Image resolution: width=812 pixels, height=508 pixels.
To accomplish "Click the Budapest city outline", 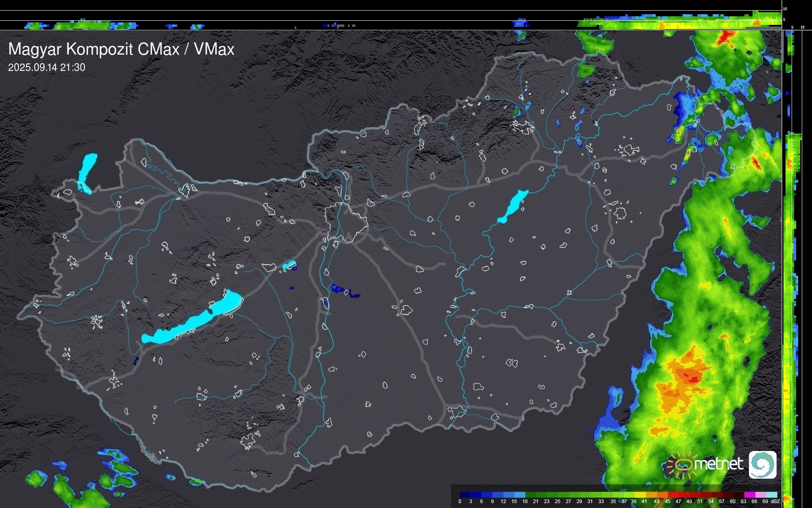I will pos(346,222).
